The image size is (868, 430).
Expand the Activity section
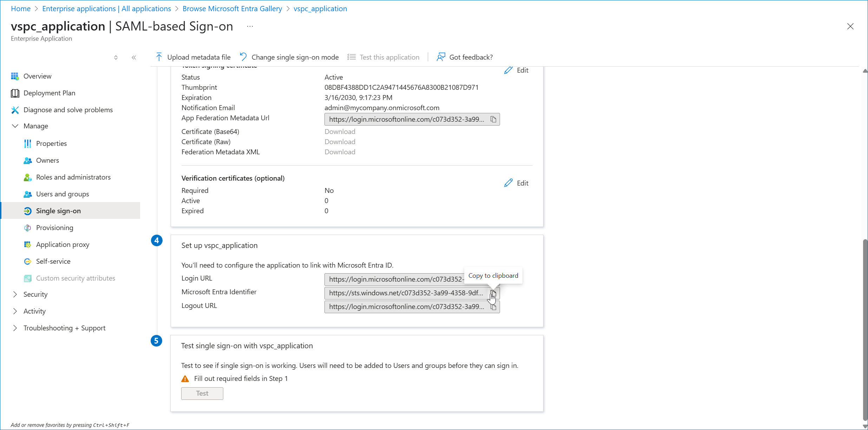point(15,311)
